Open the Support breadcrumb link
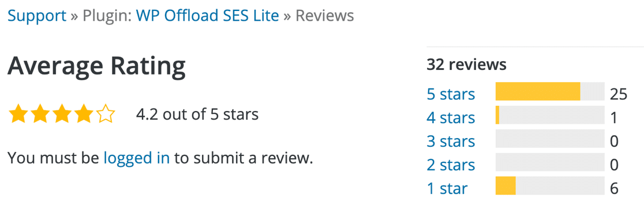The height and width of the screenshot is (208, 644). click(x=37, y=16)
